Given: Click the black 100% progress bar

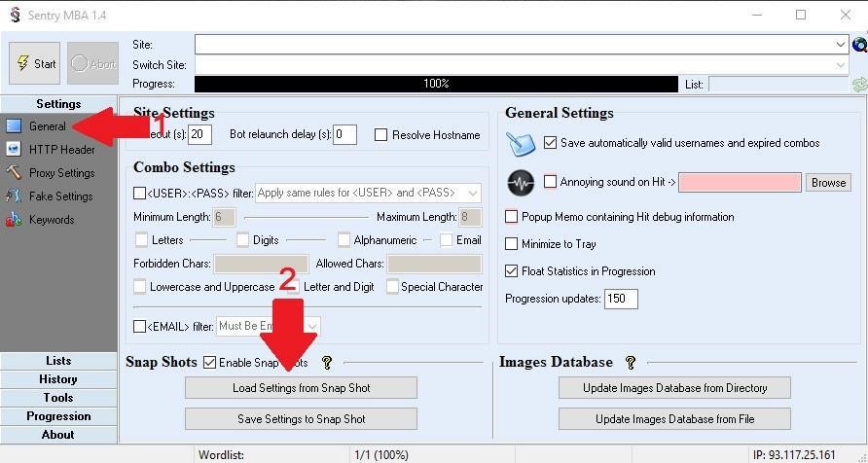Looking at the screenshot, I should point(436,84).
